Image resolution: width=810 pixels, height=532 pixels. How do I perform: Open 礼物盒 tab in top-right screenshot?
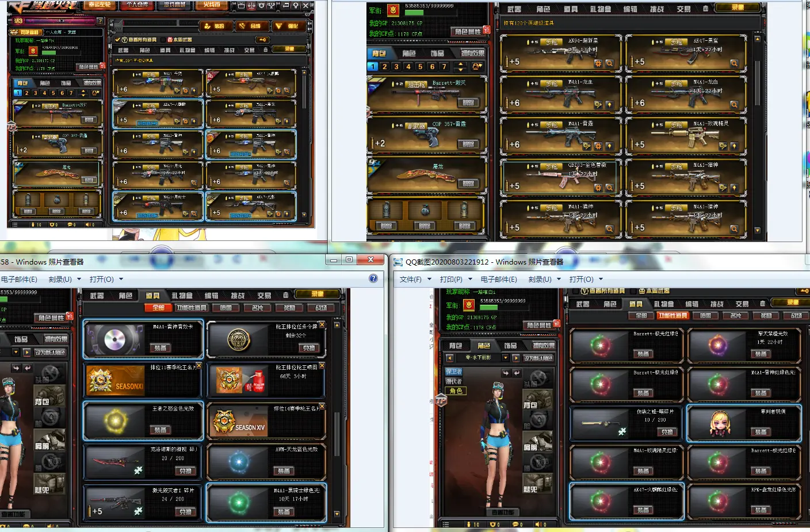tap(600, 9)
